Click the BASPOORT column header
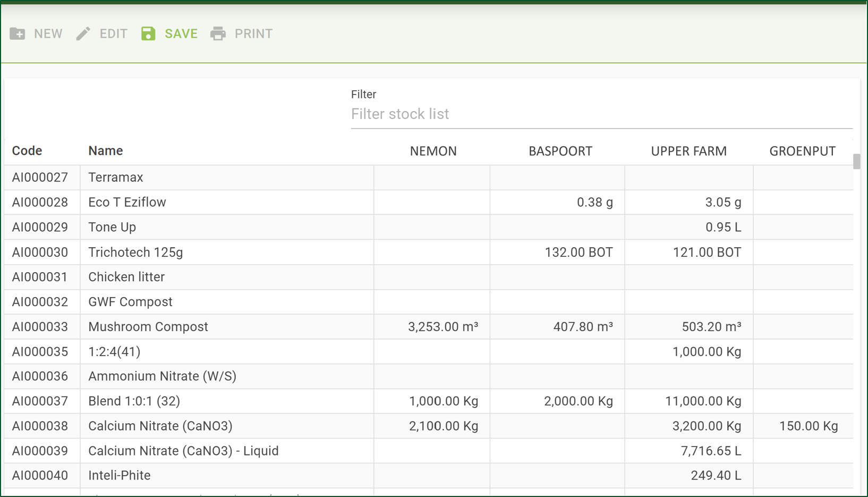Screen dimensions: 868x497 (x=560, y=151)
